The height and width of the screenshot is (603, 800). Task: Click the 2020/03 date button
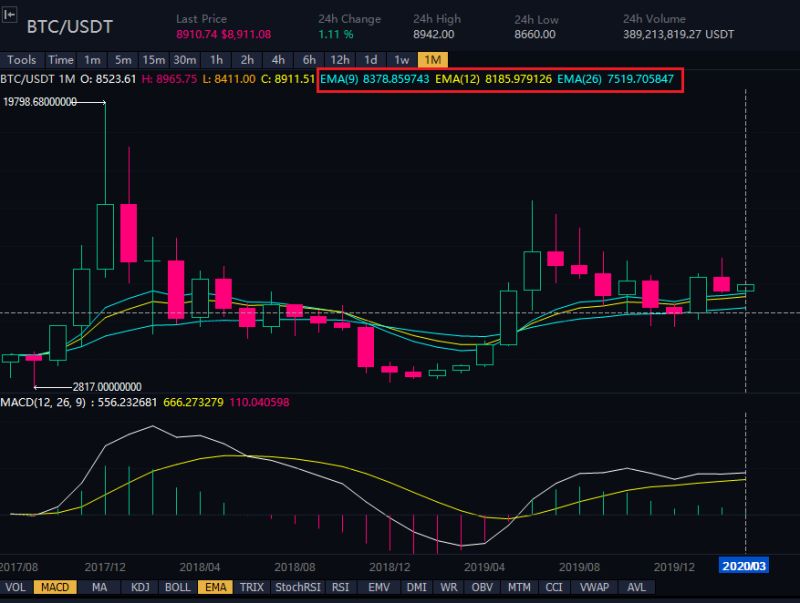746,565
